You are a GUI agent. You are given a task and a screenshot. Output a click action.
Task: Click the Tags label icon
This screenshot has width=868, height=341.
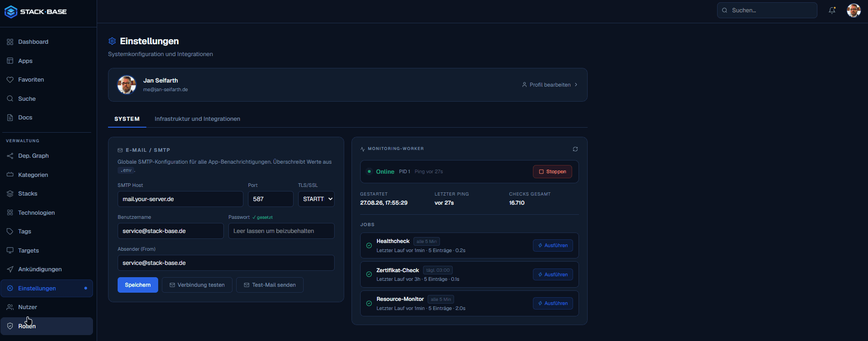[x=10, y=232]
